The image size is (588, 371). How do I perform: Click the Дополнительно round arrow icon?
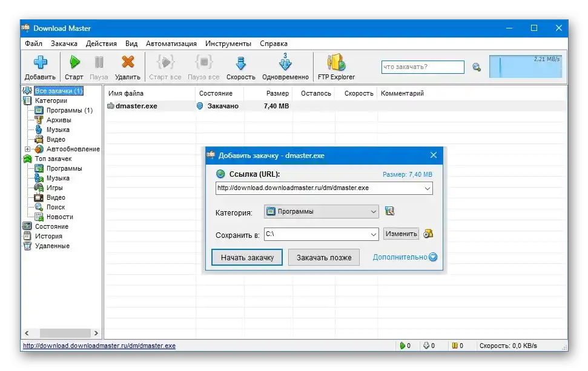coord(433,257)
